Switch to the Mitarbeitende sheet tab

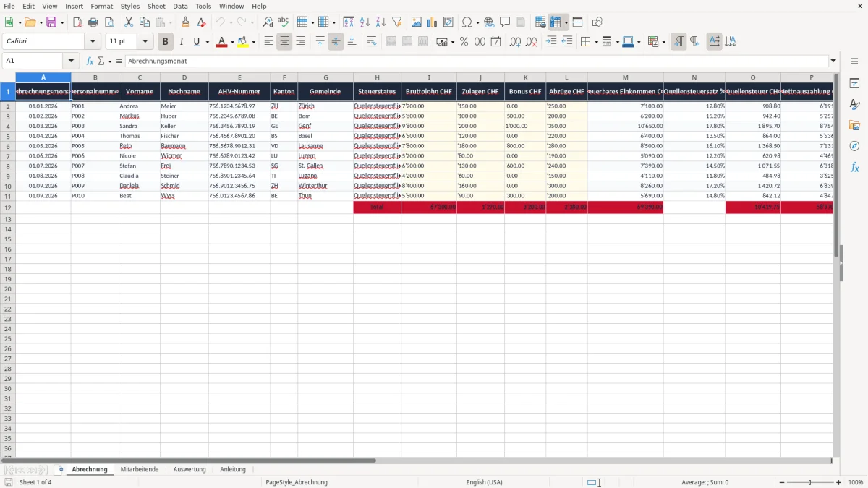click(140, 469)
